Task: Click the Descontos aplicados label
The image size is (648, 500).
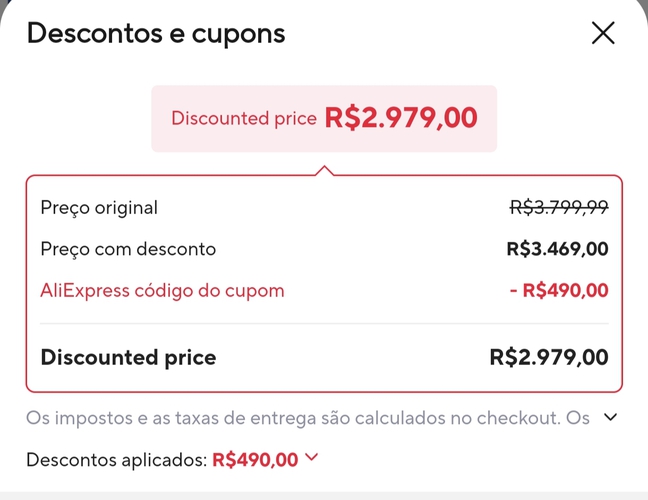Action: (117, 460)
